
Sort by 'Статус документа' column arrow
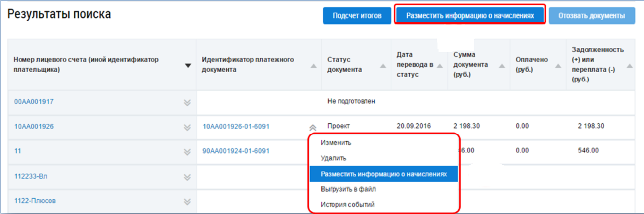[x=383, y=66]
